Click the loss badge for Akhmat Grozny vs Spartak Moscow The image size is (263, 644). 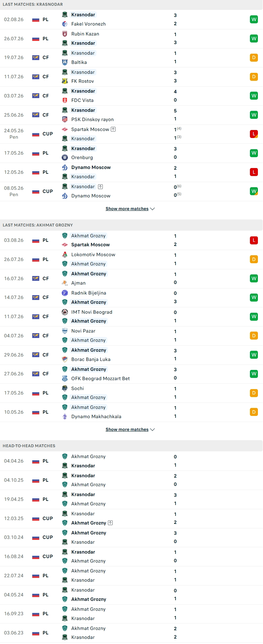(254, 240)
